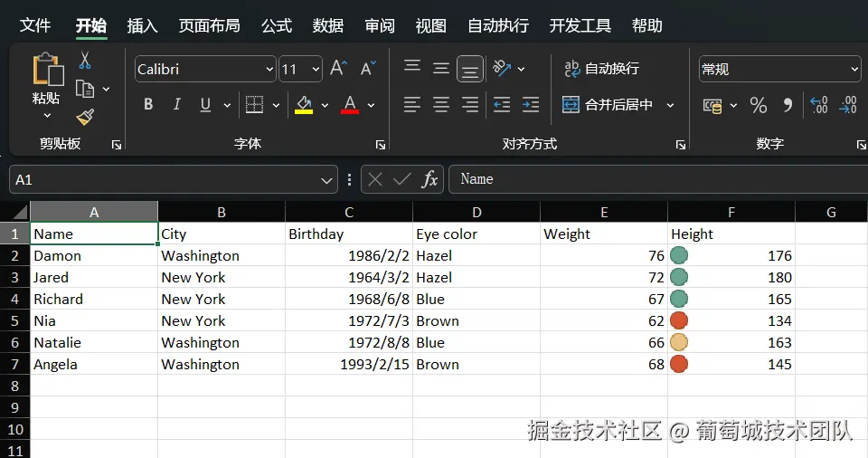
Task: Click the middle align icon
Action: (x=441, y=68)
